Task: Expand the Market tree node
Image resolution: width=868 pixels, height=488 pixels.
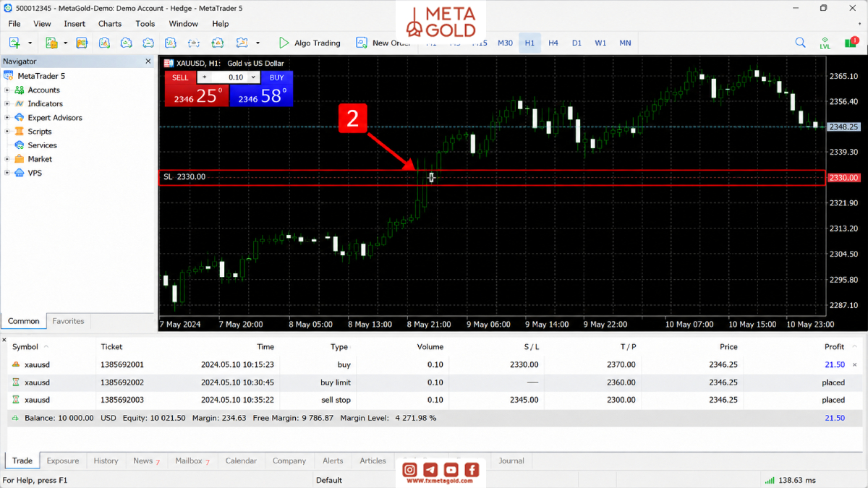Action: point(7,158)
